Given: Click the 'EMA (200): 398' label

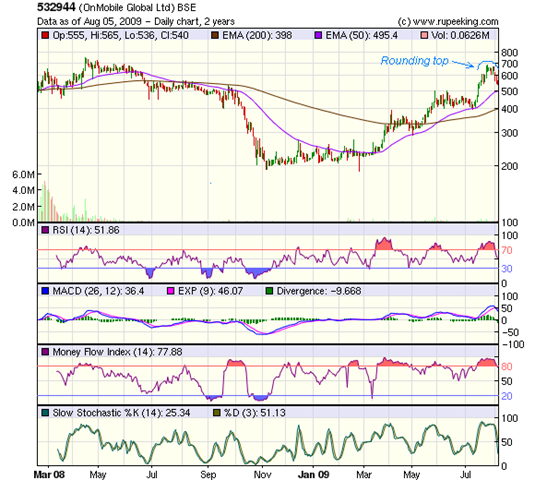Looking at the screenshot, I should pos(257,35).
